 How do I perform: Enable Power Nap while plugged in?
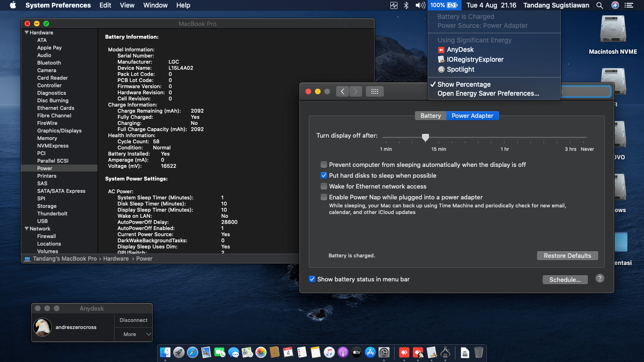click(324, 197)
